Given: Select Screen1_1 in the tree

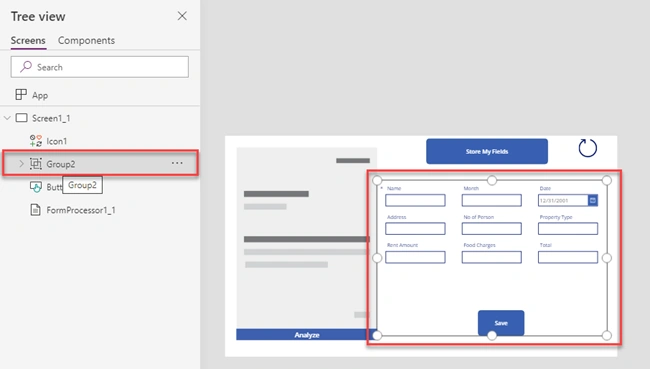Looking at the screenshot, I should (x=51, y=118).
